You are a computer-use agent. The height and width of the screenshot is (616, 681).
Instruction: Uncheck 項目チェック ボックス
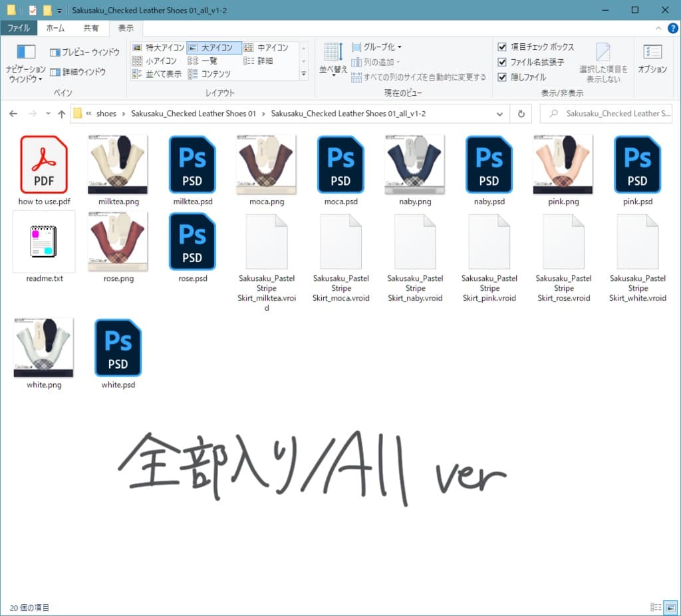[503, 47]
